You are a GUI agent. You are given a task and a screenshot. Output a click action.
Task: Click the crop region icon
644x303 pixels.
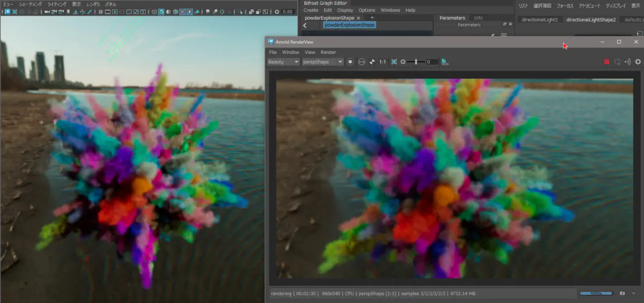tap(394, 62)
